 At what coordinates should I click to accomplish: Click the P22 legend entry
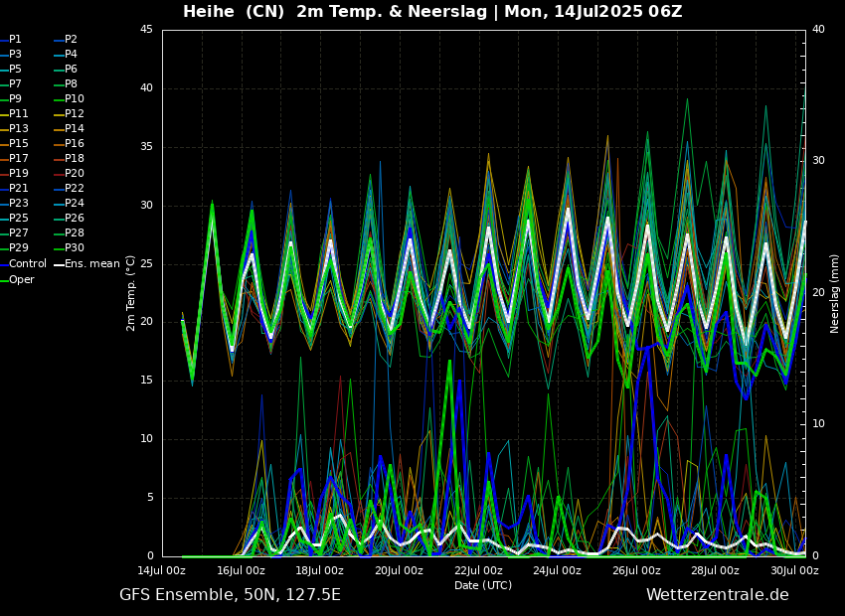click(x=75, y=189)
